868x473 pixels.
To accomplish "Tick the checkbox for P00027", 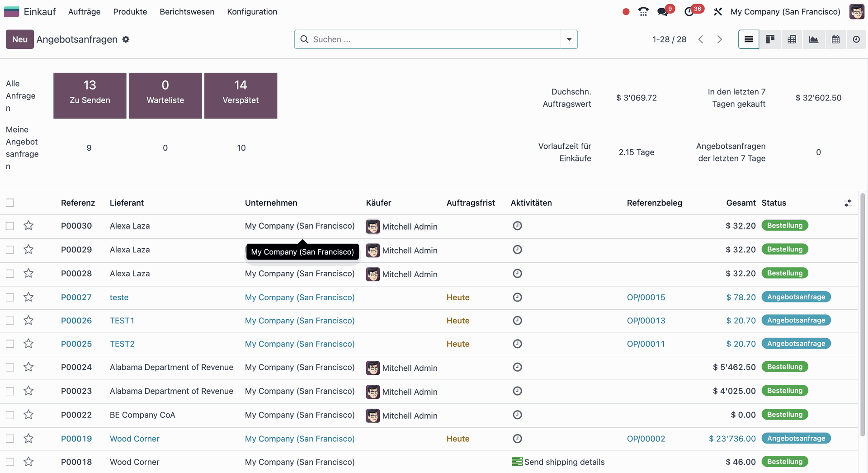I will (x=10, y=297).
